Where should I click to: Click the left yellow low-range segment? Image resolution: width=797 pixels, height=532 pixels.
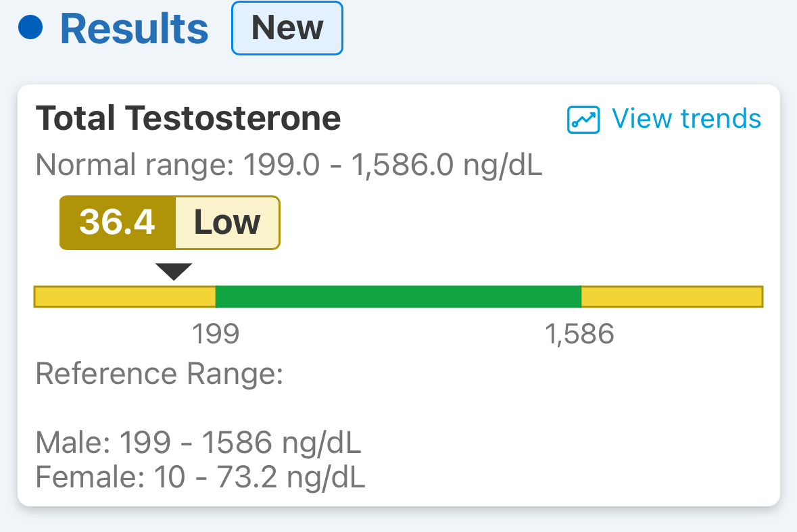coord(125,297)
